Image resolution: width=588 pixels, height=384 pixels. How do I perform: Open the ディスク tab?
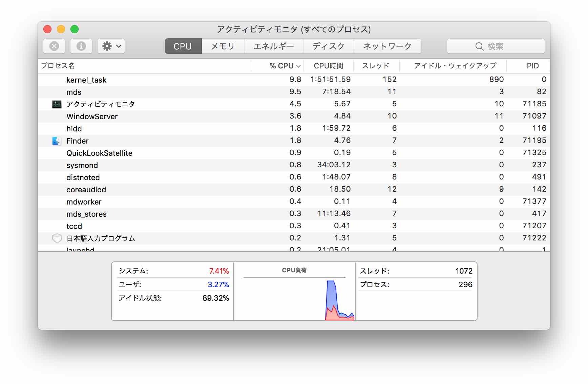[x=329, y=46]
